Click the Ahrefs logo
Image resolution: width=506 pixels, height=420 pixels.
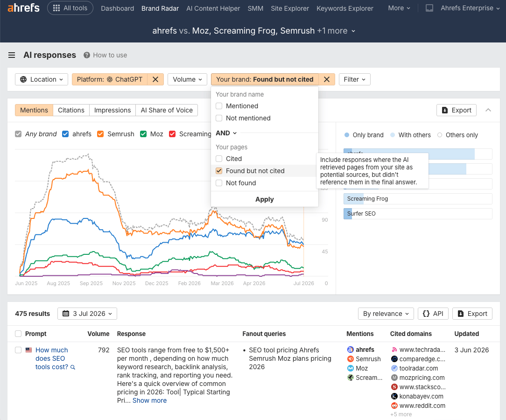[23, 8]
